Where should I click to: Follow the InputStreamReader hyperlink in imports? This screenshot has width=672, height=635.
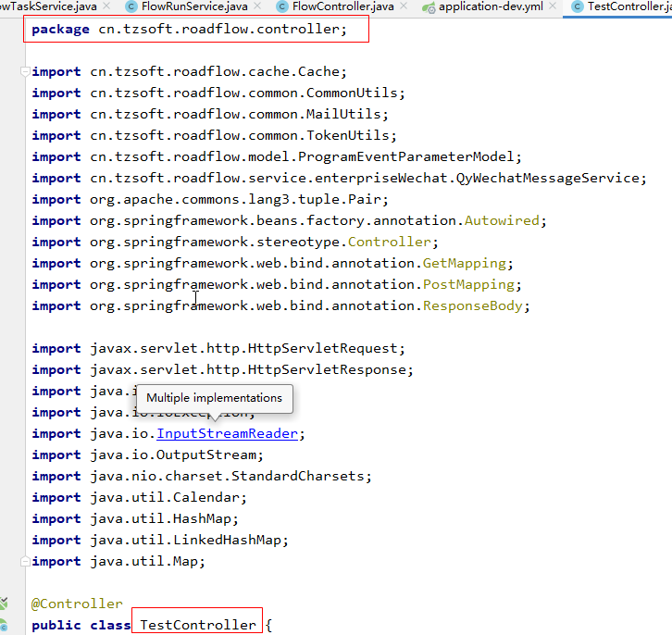click(x=227, y=433)
